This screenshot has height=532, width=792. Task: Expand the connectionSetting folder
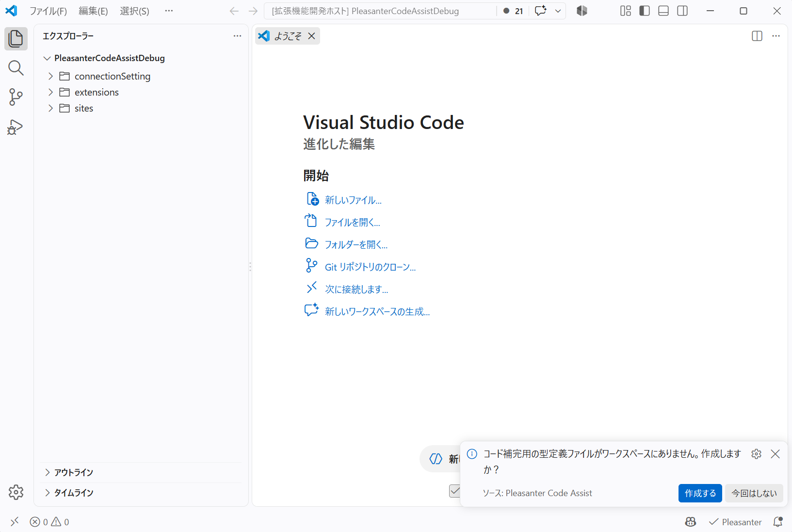pyautogui.click(x=50, y=76)
